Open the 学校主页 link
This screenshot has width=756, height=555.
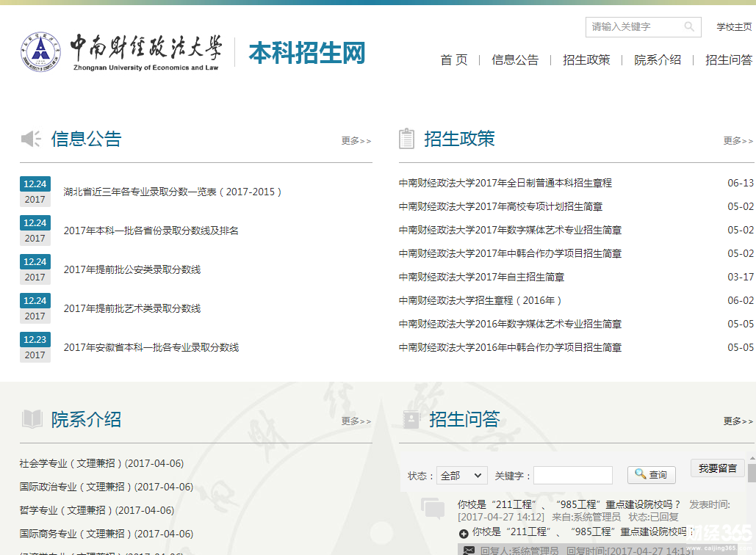click(x=734, y=27)
